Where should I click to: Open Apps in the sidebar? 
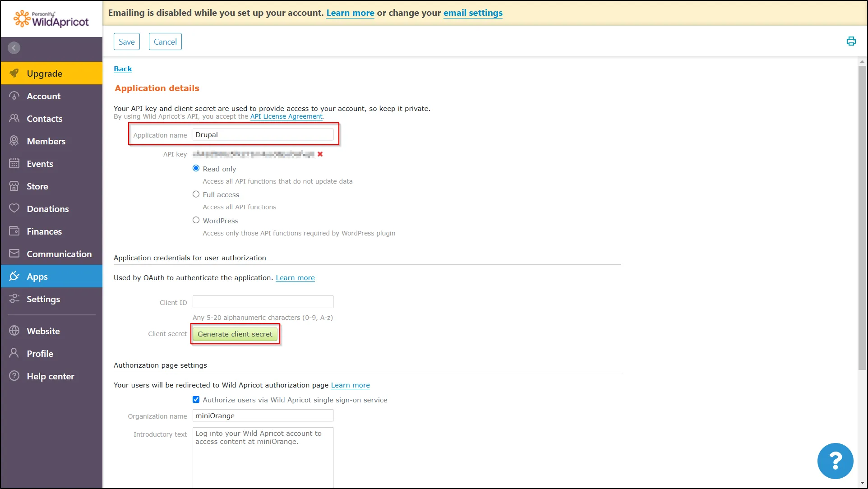(x=51, y=276)
